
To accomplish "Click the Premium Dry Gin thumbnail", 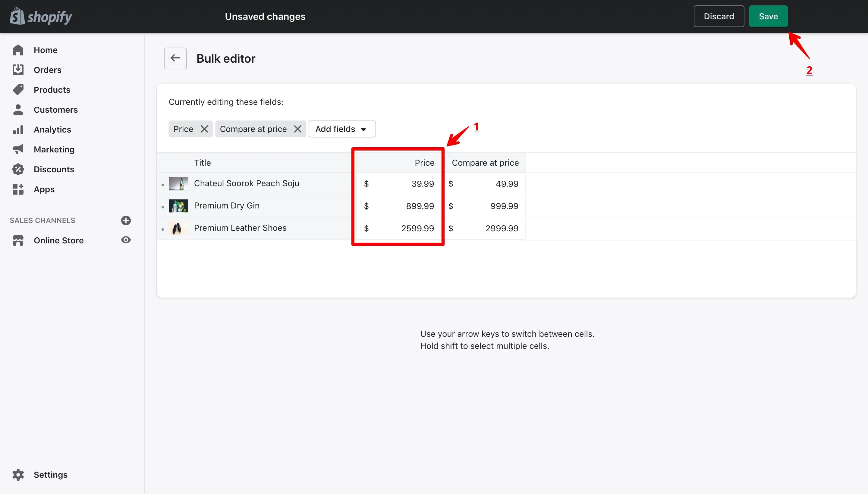I will pos(178,206).
